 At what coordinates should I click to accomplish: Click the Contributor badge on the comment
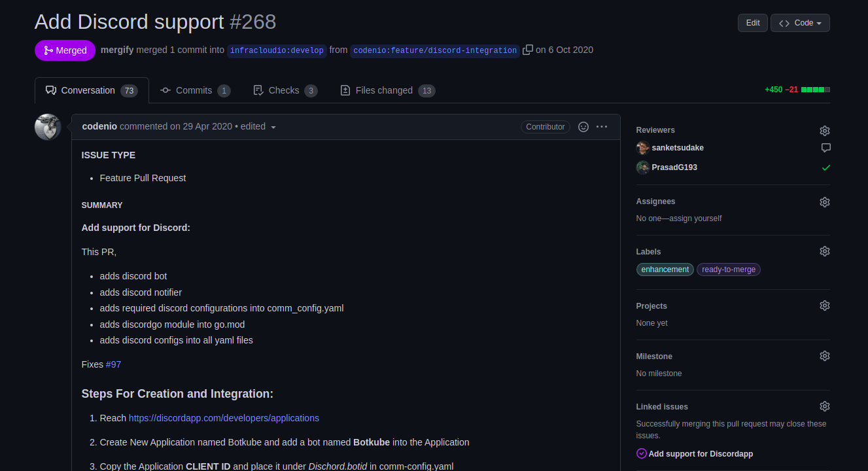coord(546,127)
